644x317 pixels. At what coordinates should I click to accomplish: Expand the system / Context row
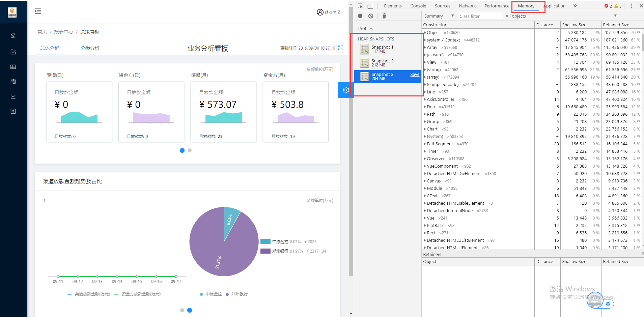point(425,40)
